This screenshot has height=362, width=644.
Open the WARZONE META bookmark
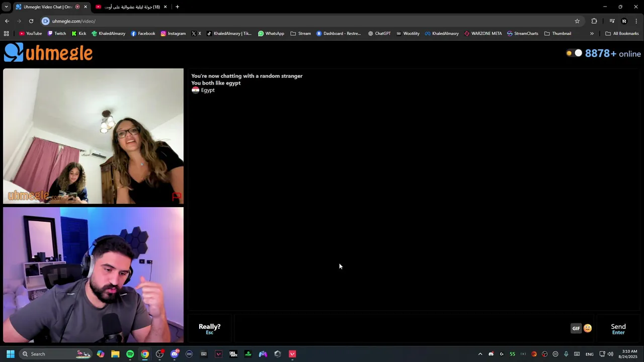(483, 34)
